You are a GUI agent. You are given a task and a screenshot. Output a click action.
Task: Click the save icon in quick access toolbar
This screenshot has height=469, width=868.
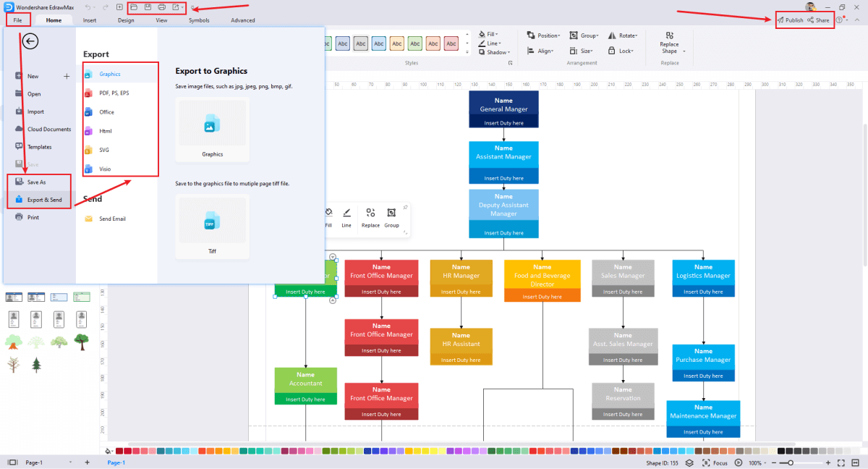[148, 7]
